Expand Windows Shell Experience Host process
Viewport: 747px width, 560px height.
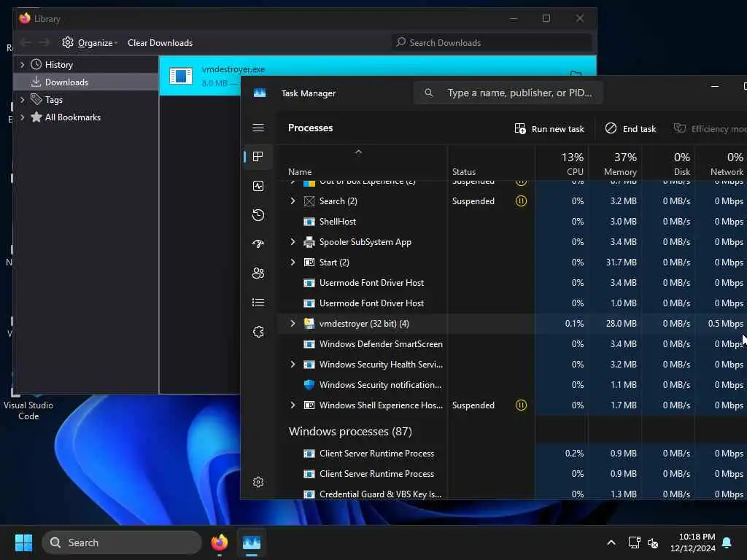pyautogui.click(x=293, y=405)
